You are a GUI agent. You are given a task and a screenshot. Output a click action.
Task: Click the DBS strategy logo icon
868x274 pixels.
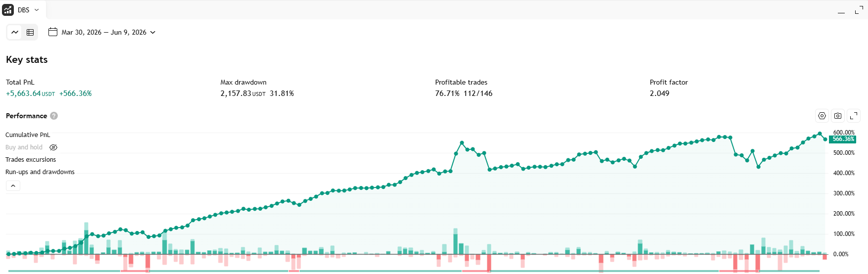(x=8, y=10)
